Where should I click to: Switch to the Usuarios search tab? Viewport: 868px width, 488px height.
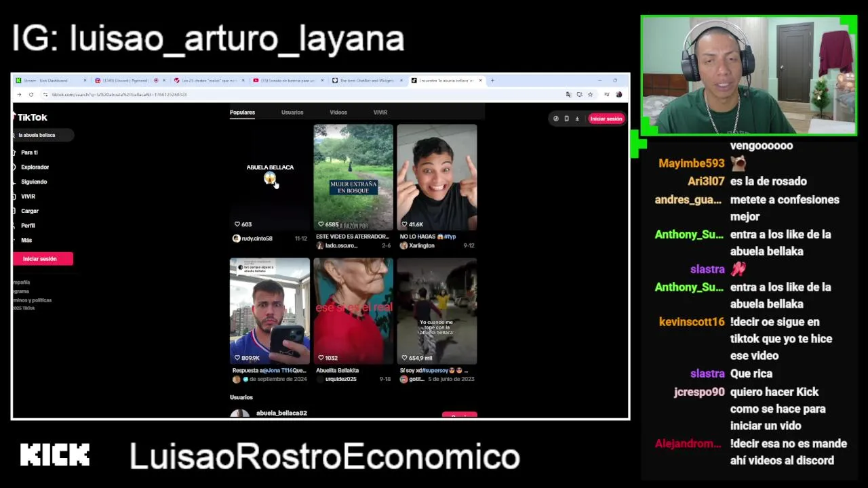pyautogui.click(x=292, y=113)
